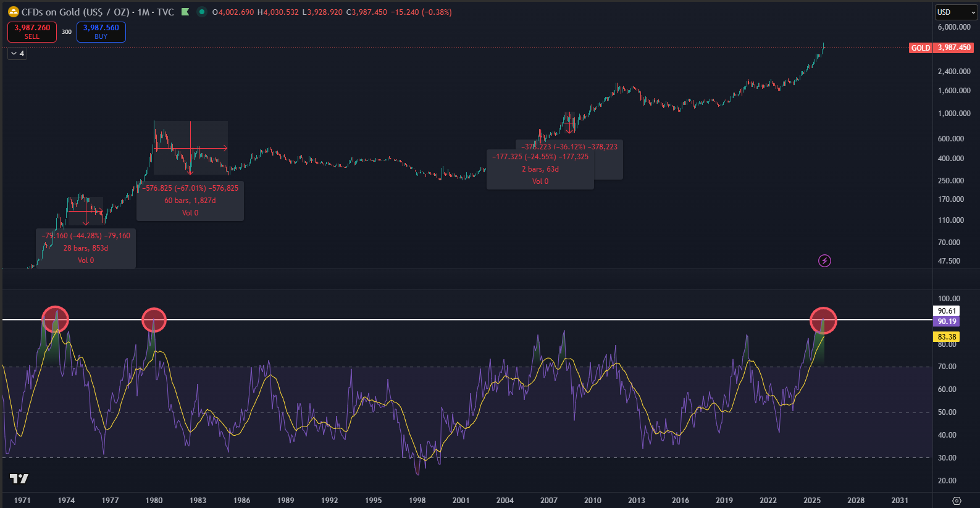Expand the collapsed indicator legend showing 4
Screen dimensions: 980x508
17,54
